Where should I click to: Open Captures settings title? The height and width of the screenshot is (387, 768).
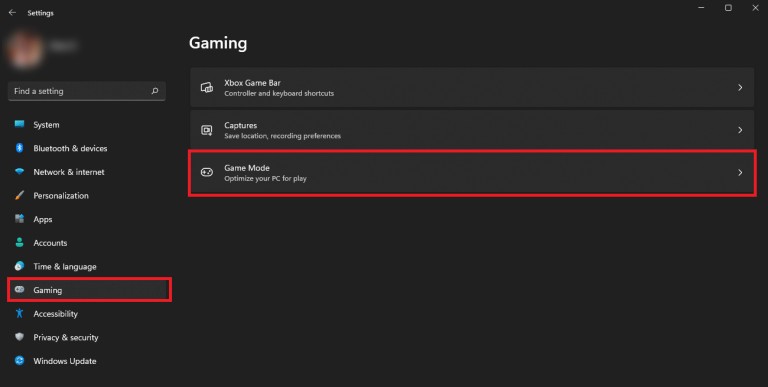click(x=240, y=125)
